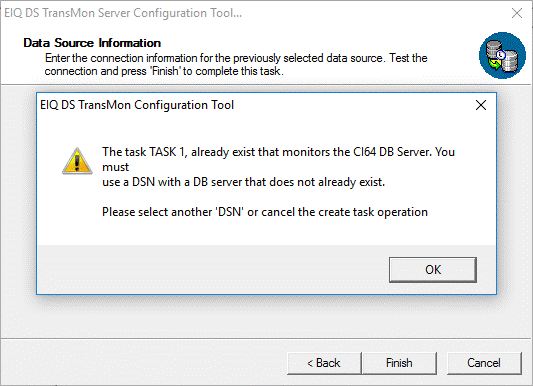Click the word 'must' in the warning
Screen dimensions: 533x386
pyautogui.click(x=116, y=167)
